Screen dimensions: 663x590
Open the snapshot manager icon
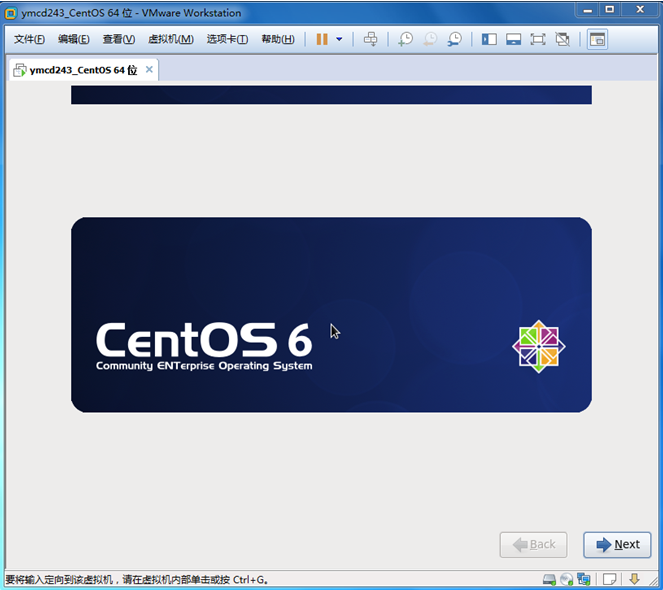pyautogui.click(x=455, y=39)
